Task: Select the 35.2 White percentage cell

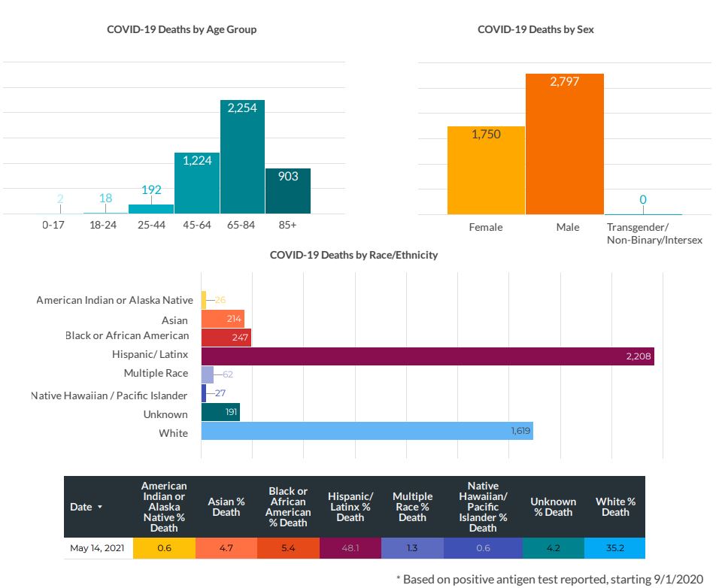Action: pyautogui.click(x=615, y=548)
